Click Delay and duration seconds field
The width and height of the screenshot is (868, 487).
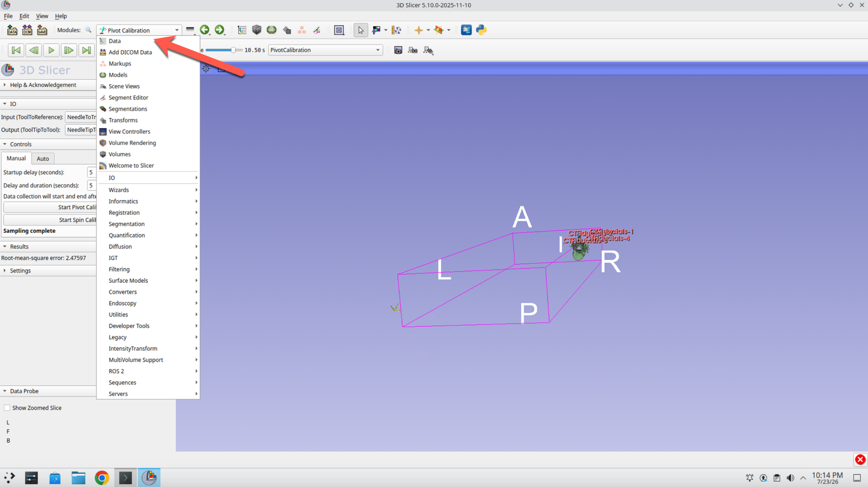[92, 185]
